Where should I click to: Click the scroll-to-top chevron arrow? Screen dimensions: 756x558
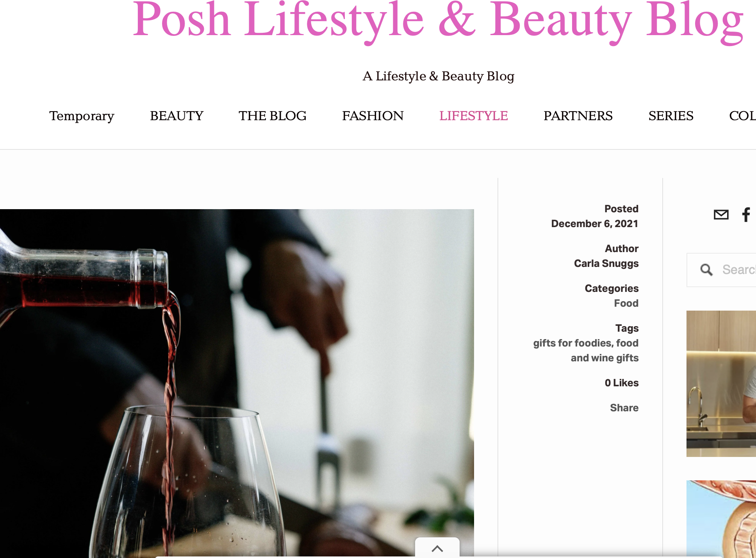[437, 548]
